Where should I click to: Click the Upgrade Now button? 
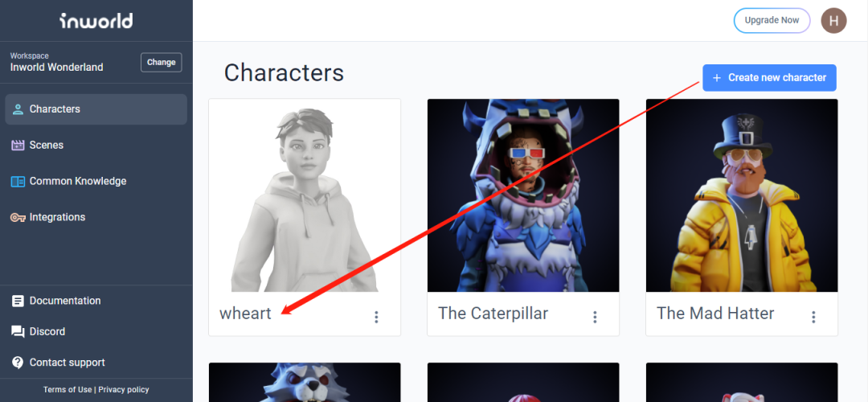[772, 20]
